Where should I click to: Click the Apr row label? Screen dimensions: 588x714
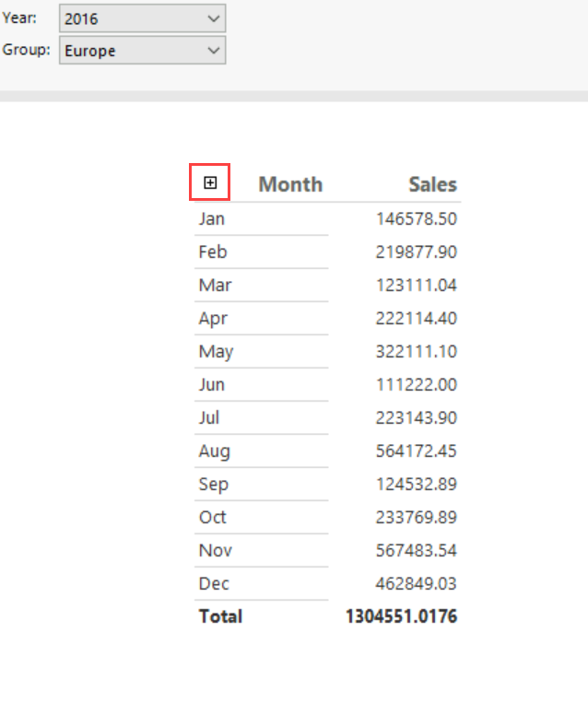[213, 319]
